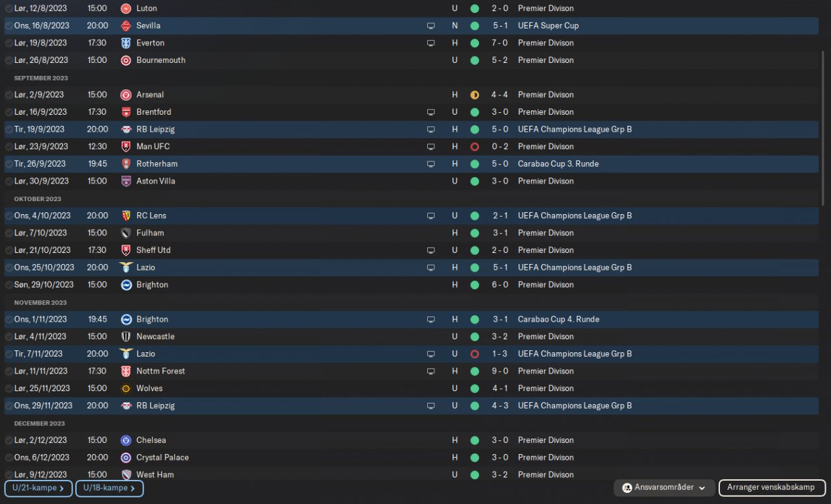Toggle the check circle beside Luton 12/8/2023
831x504 pixels.
[9, 8]
